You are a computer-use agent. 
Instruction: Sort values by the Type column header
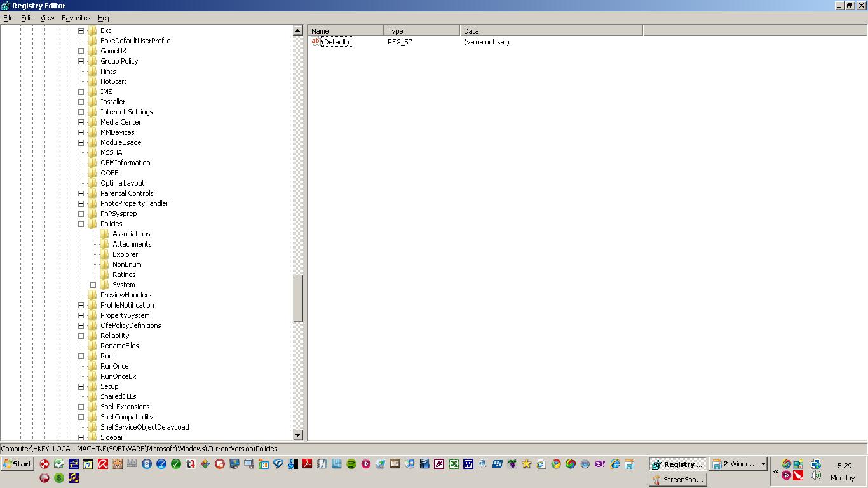(x=422, y=30)
